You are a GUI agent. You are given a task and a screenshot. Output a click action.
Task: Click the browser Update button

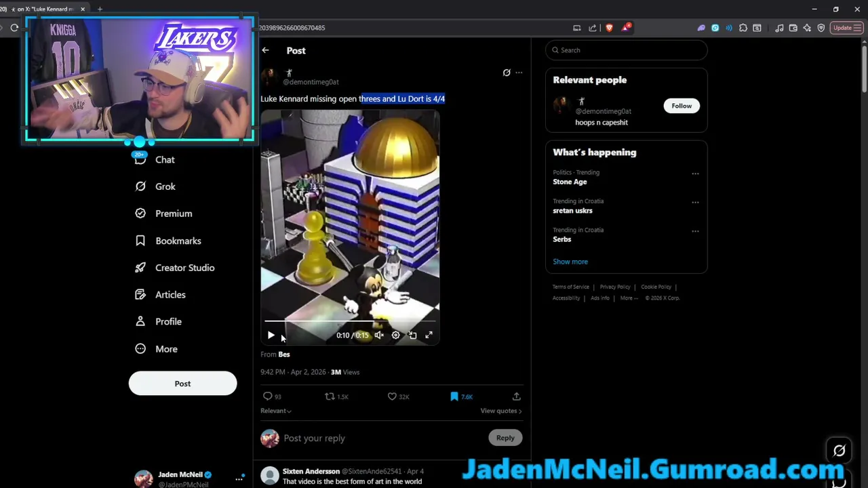[x=846, y=28]
